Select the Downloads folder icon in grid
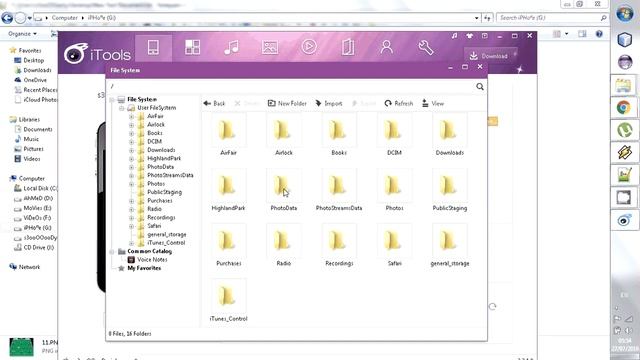The width and height of the screenshot is (640, 360). [x=449, y=131]
